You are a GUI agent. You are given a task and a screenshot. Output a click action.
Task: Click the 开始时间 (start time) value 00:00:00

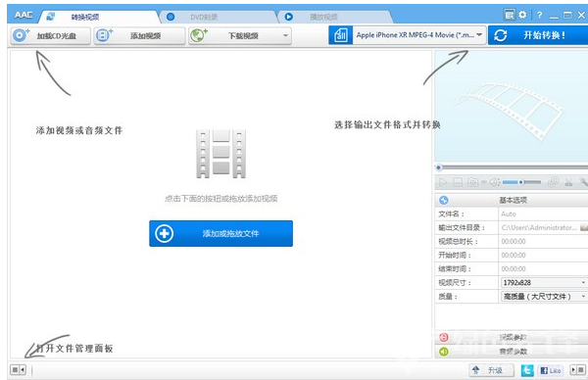pyautogui.click(x=514, y=256)
